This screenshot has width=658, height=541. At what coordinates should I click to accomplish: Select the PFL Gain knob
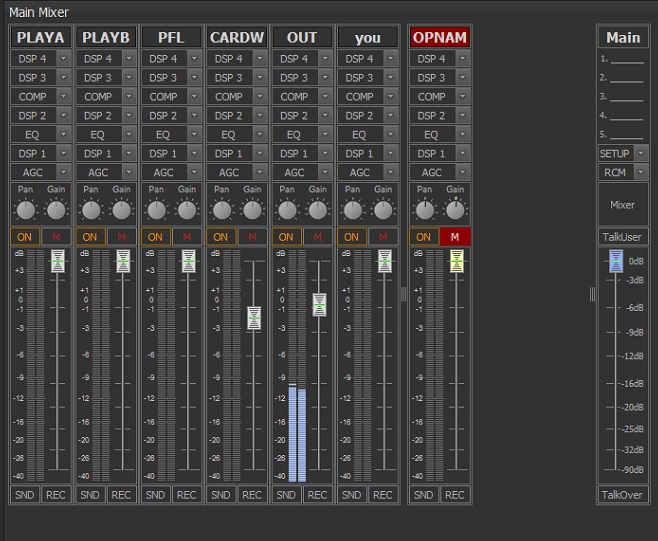pyautogui.click(x=187, y=210)
